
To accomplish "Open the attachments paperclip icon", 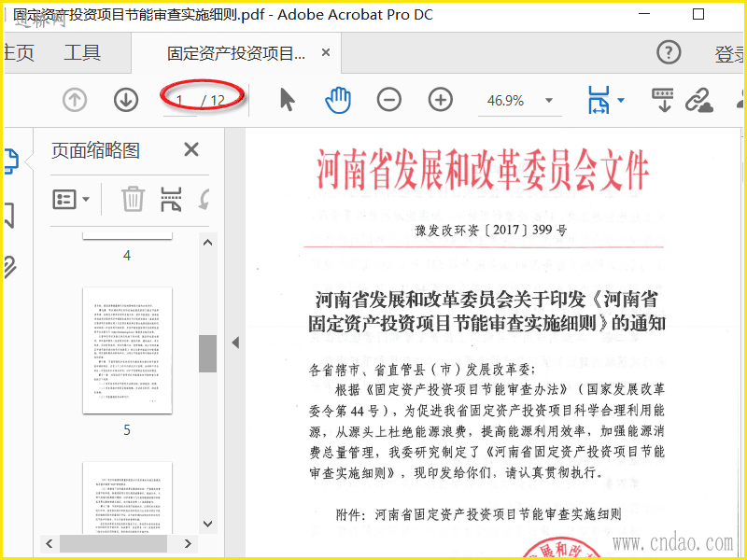I will coord(10,267).
